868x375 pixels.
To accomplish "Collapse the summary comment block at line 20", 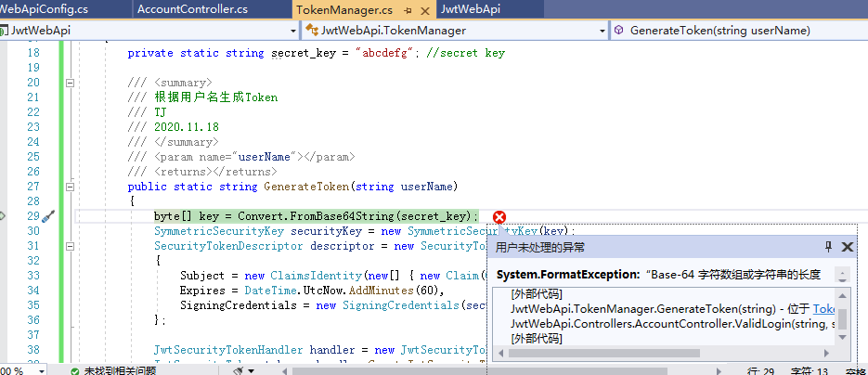I will [70, 83].
